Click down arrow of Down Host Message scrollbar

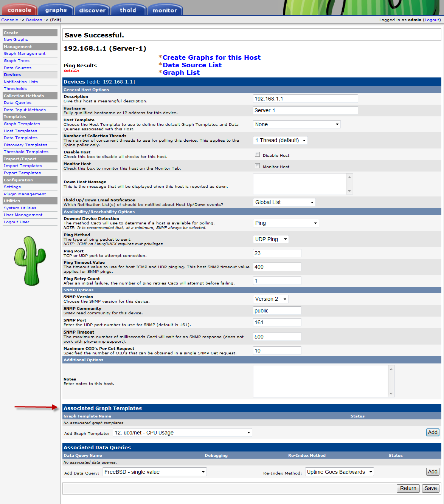pyautogui.click(x=350, y=191)
